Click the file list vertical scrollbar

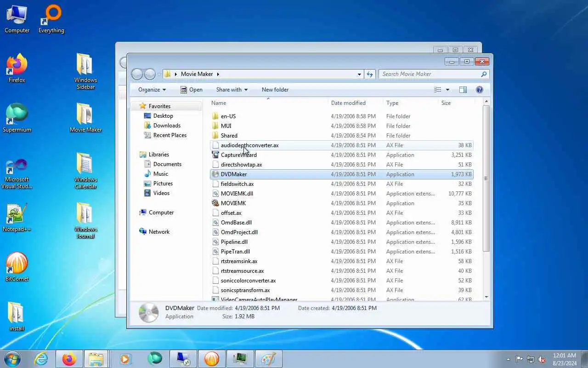click(x=486, y=178)
